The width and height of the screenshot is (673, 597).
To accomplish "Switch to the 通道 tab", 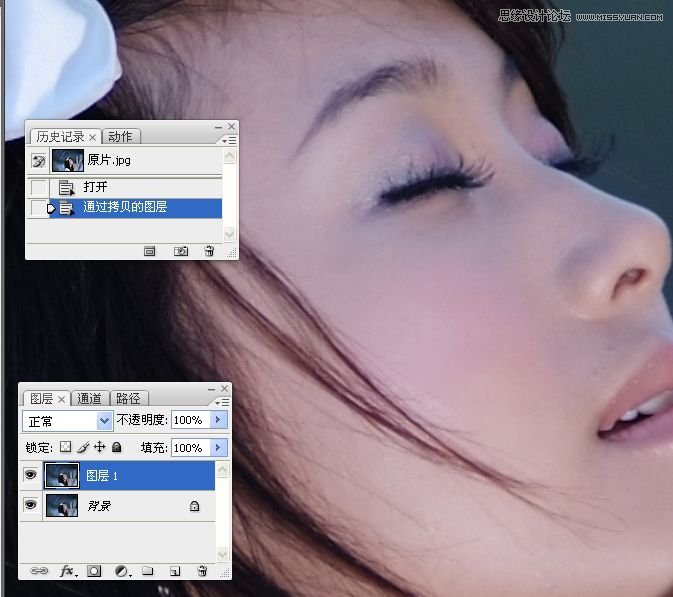I will point(89,398).
